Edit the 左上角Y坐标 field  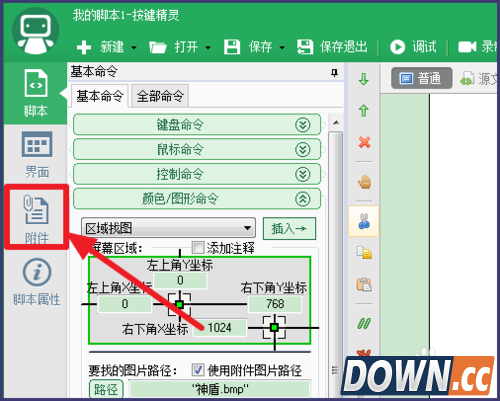click(180, 280)
